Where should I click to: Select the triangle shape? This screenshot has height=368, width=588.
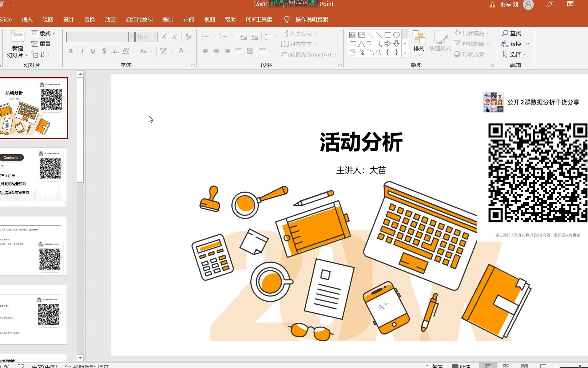coord(361,44)
